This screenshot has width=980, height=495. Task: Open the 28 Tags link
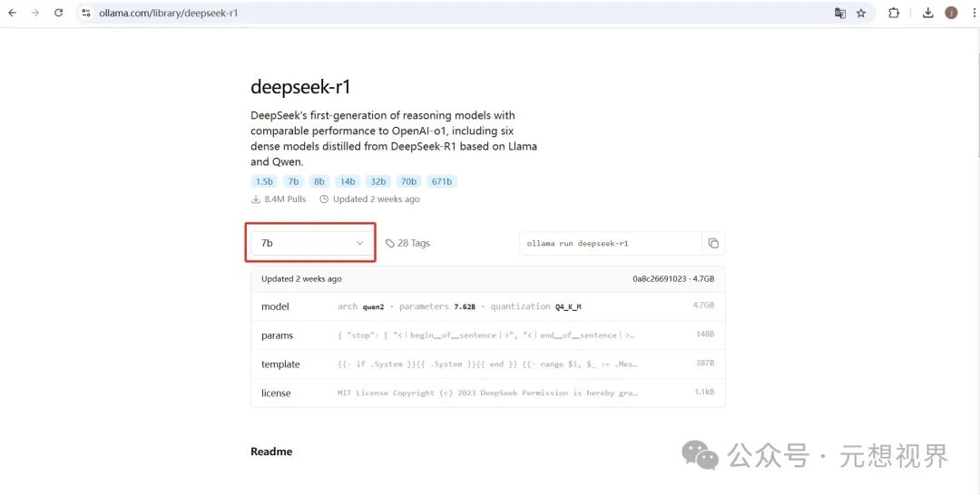click(407, 244)
